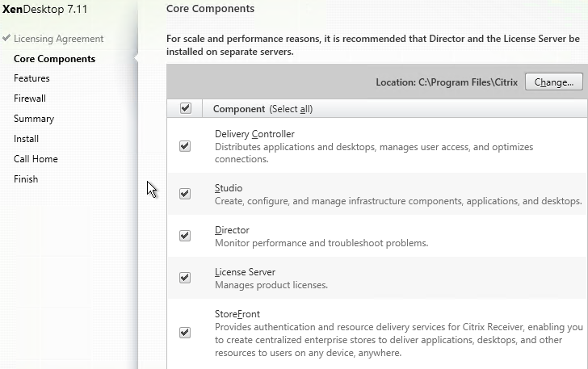The height and width of the screenshot is (369, 588).
Task: Select the Install step
Action: (26, 139)
